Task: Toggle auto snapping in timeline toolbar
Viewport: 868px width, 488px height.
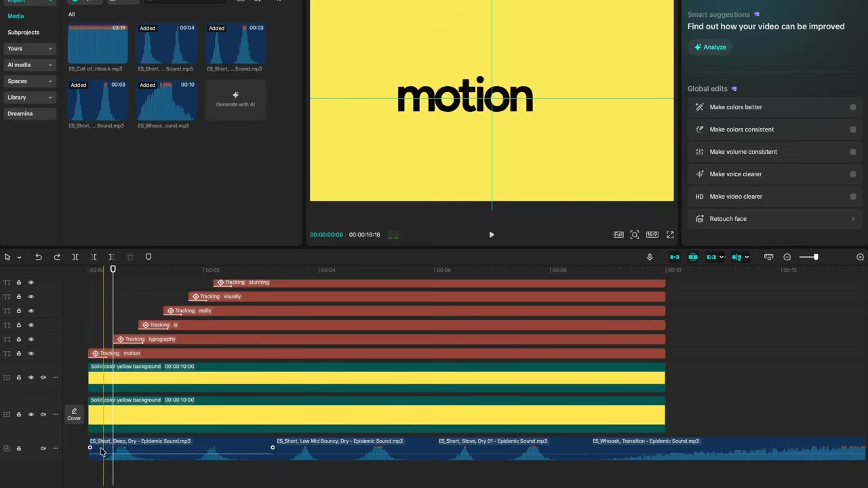Action: click(x=693, y=257)
